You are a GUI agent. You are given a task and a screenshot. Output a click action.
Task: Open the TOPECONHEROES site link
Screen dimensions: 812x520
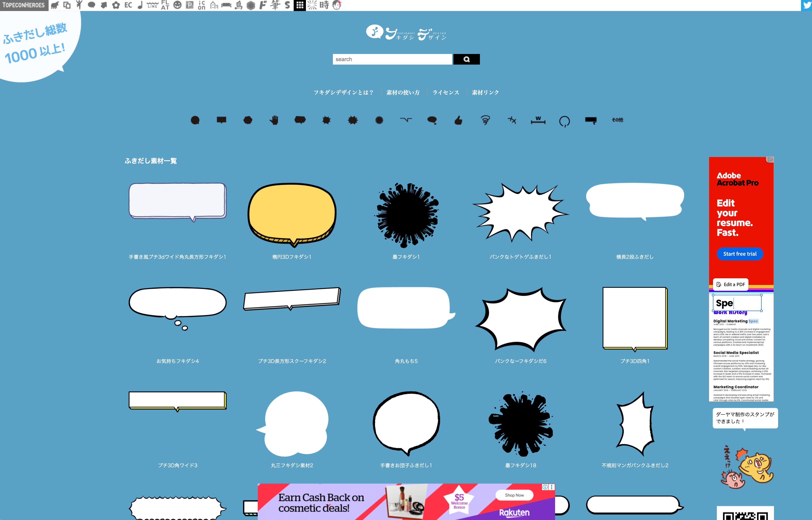(24, 5)
